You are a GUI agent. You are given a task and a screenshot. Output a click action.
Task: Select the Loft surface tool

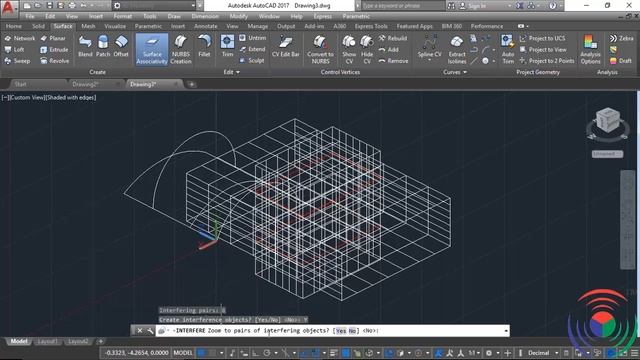pos(15,49)
